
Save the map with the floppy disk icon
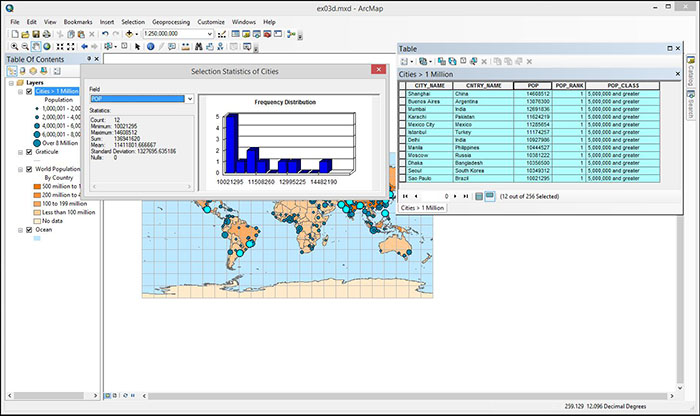(36, 34)
